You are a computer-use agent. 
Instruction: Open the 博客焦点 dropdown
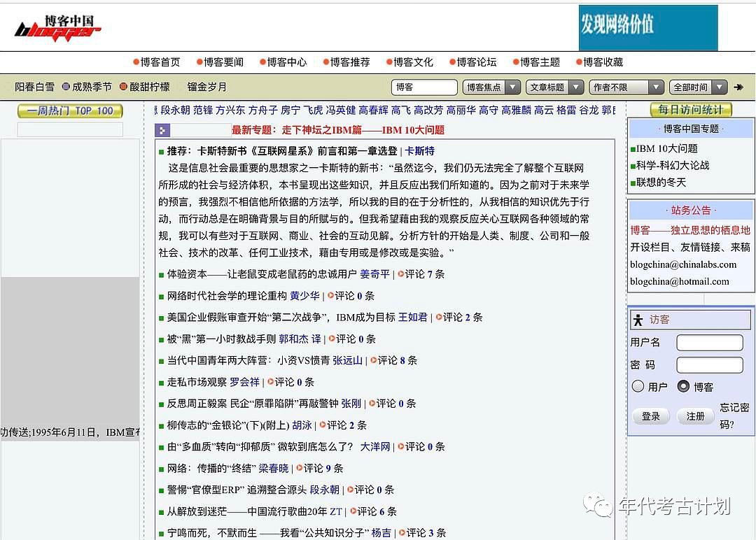pos(491,87)
